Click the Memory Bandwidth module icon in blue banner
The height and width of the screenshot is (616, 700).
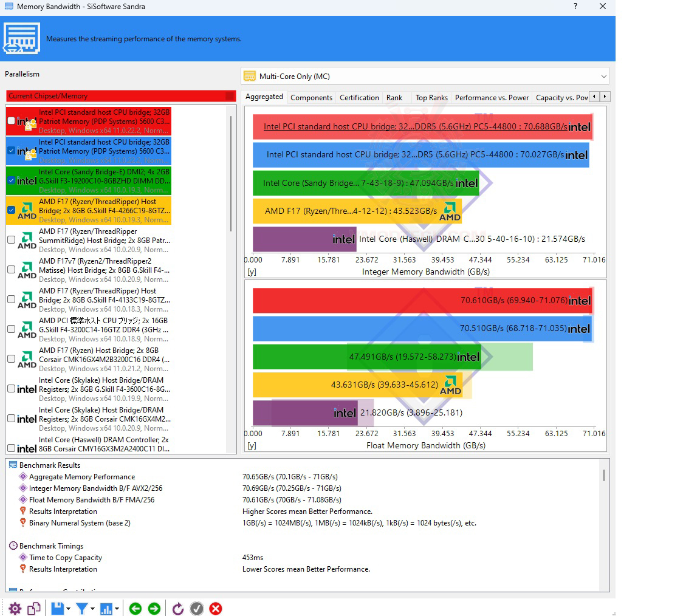pos(21,38)
